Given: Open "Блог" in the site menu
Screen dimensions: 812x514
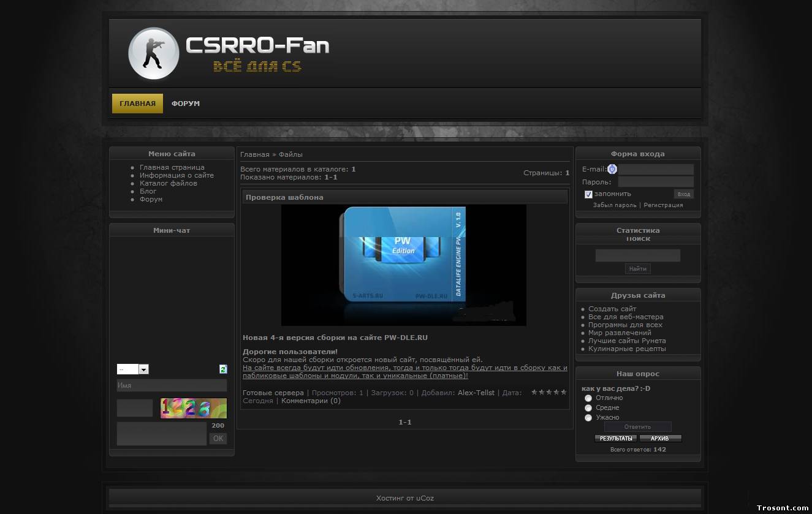Looking at the screenshot, I should coord(148,191).
